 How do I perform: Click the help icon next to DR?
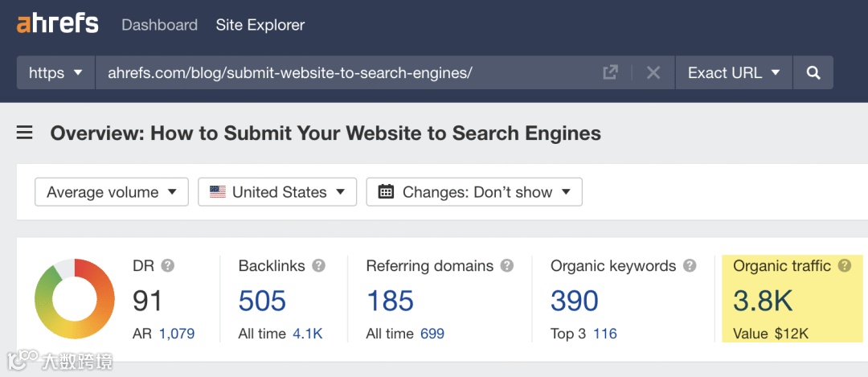point(167,265)
